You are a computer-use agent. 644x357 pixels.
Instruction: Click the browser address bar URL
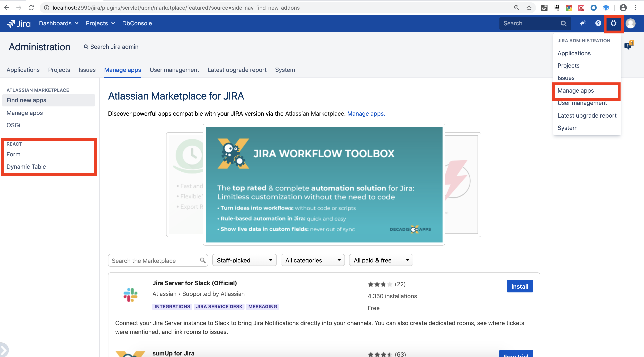(176, 8)
